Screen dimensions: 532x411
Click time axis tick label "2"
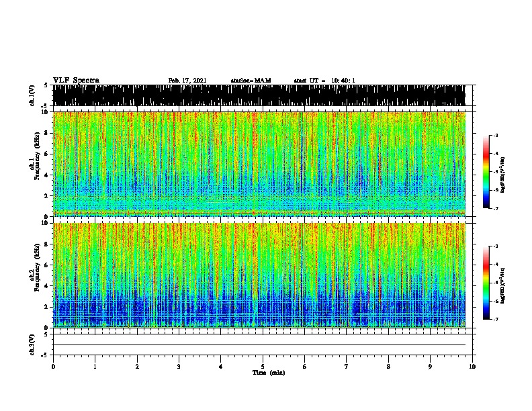click(x=137, y=367)
